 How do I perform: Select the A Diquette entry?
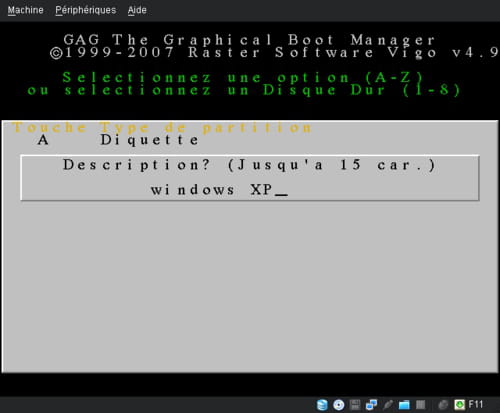tap(118, 140)
